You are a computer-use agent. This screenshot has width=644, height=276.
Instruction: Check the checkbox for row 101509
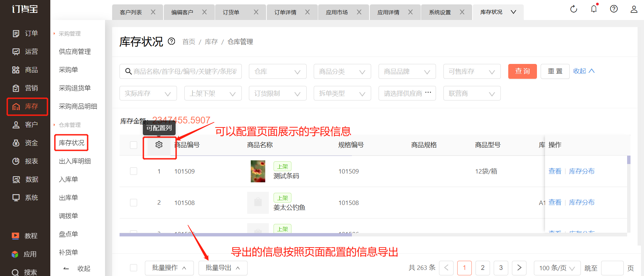click(x=134, y=171)
